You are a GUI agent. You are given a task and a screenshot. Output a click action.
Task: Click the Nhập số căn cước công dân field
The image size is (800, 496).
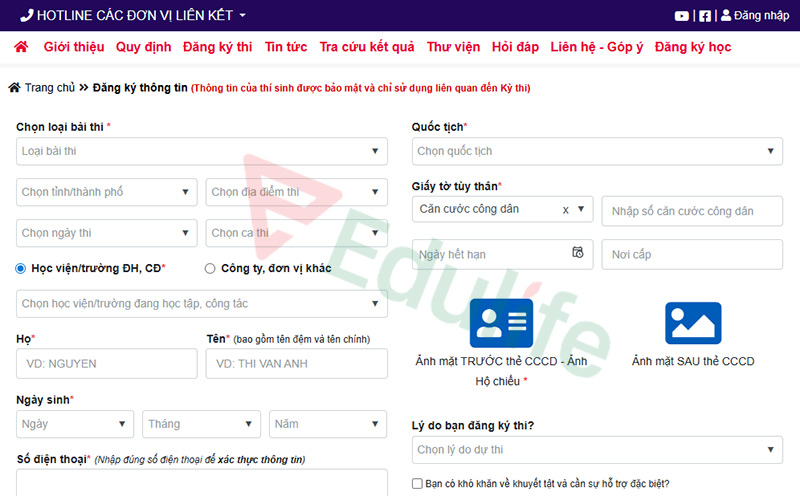click(x=692, y=211)
